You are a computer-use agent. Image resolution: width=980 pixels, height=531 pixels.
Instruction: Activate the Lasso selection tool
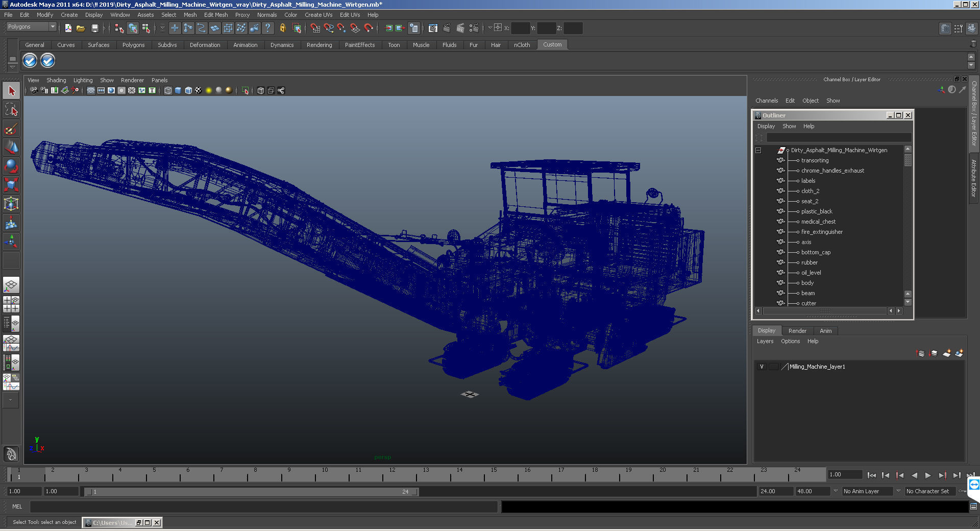coord(11,110)
